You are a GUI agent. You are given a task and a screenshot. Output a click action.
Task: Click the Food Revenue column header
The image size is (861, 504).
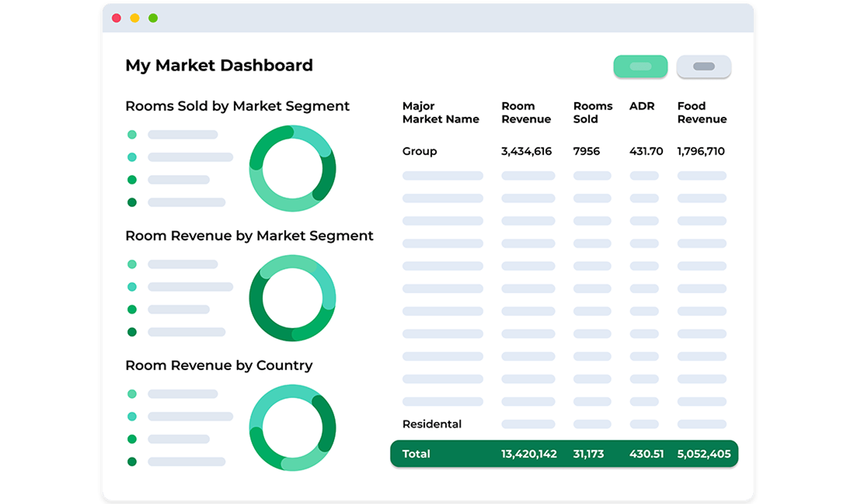[702, 112]
